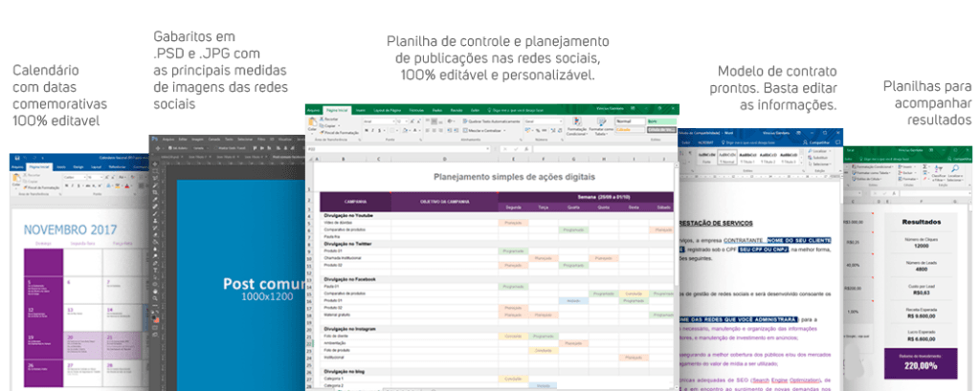Image resolution: width=980 pixels, height=391 pixels.
Task: Toggle italic in planning Excel ribbon
Action: (372, 131)
